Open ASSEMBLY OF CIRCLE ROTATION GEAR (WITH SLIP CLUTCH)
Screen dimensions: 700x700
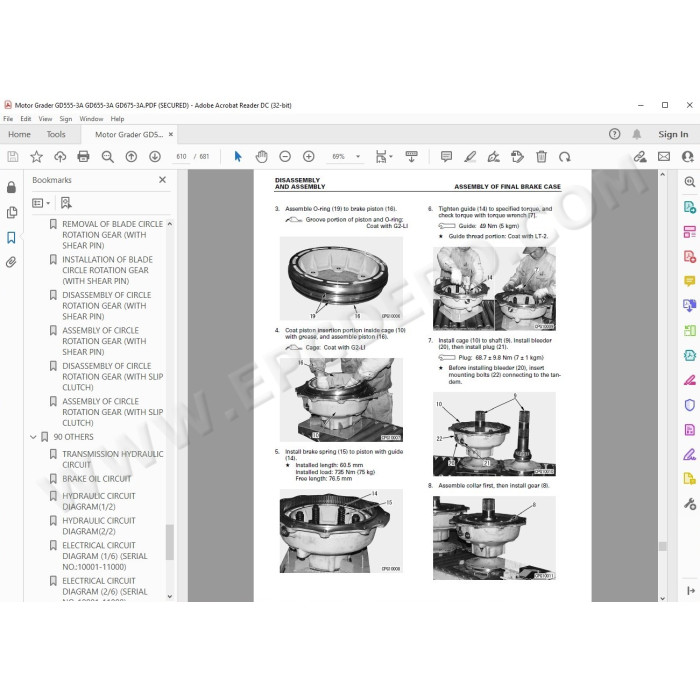click(112, 412)
